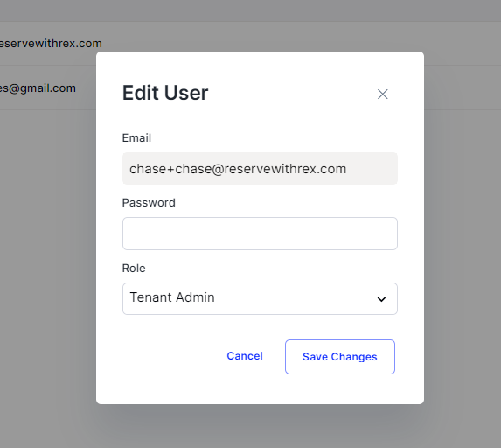Click the blank footer area left of Cancel
This screenshot has width=501, height=448.
click(x=170, y=356)
